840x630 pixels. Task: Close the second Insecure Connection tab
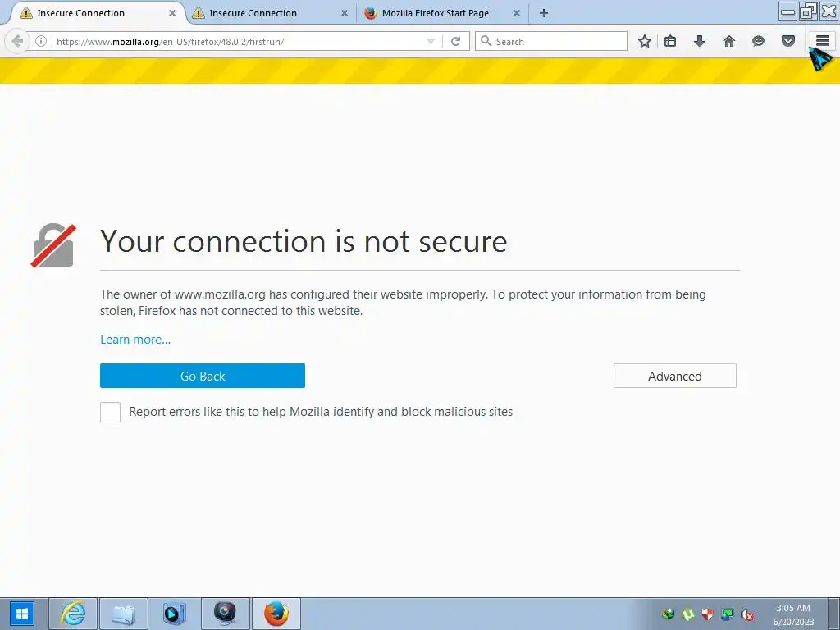pos(345,13)
